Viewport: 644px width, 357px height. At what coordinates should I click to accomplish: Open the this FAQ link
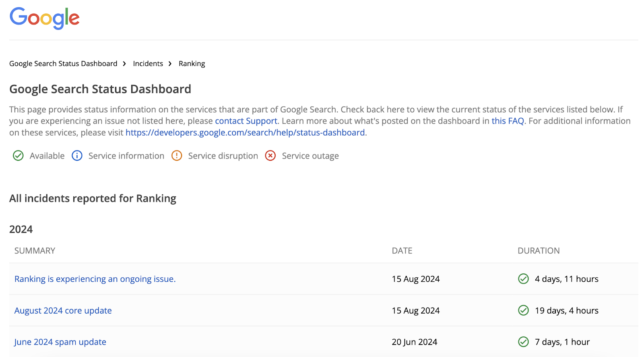tap(508, 121)
